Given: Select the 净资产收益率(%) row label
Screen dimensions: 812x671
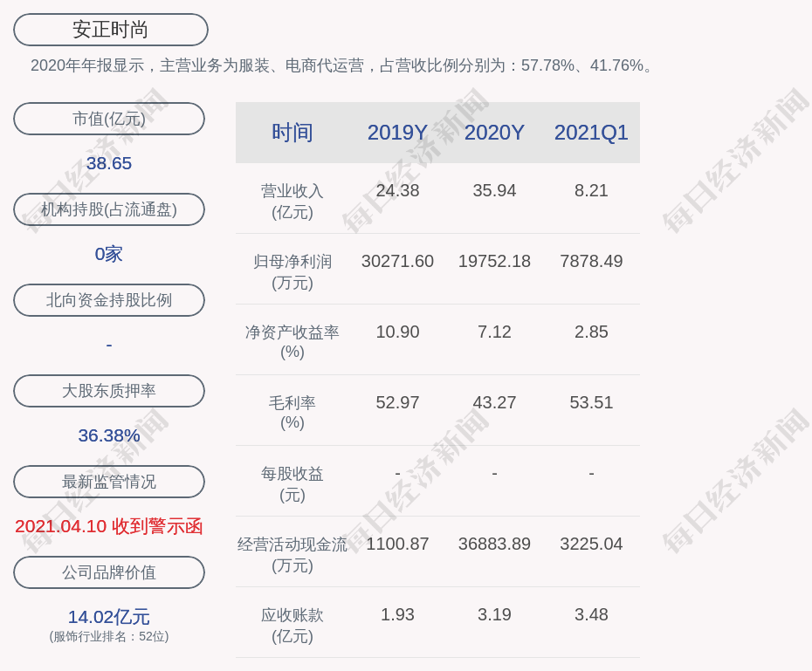Looking at the screenshot, I should click(x=292, y=342).
